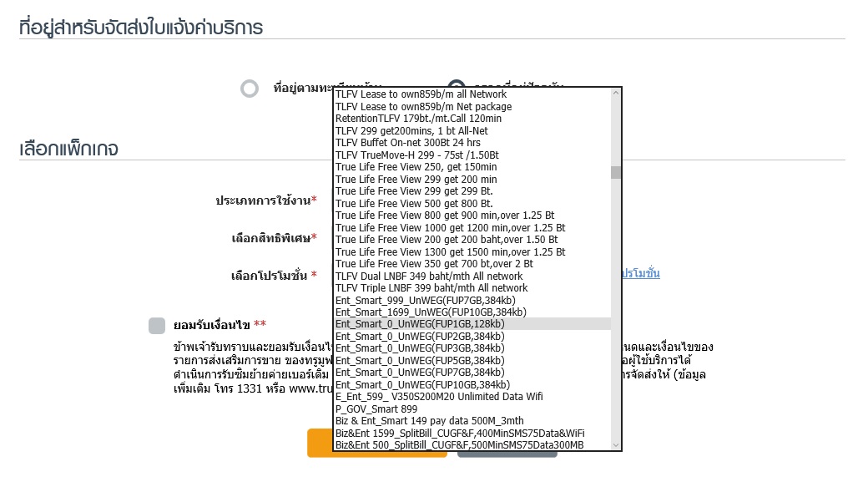The width and height of the screenshot is (868, 482).
Task: Pick Biz&Ent 500_SplitBill_CUGF&F option
Action: [472, 445]
